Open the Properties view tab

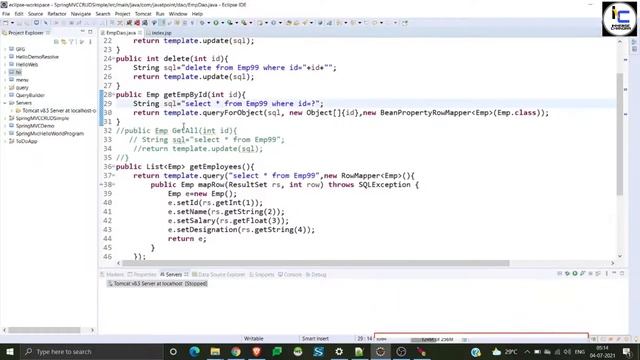[142, 275]
